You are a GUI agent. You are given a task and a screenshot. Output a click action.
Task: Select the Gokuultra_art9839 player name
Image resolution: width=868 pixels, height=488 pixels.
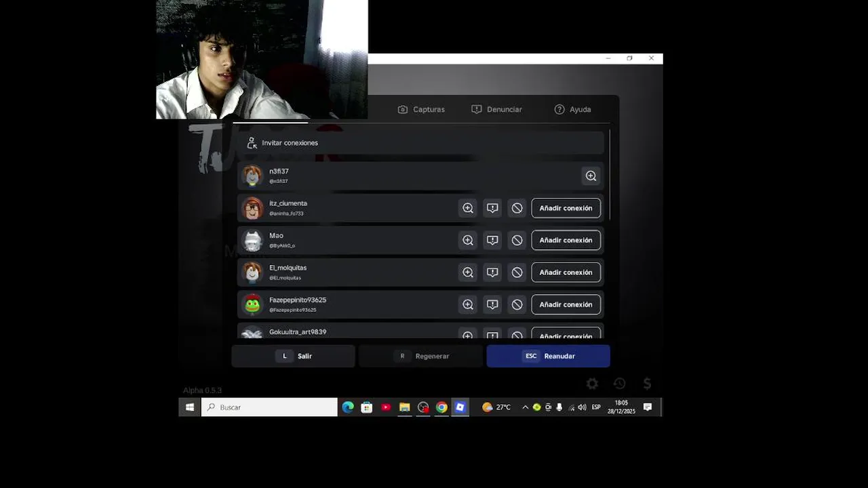pos(298,332)
